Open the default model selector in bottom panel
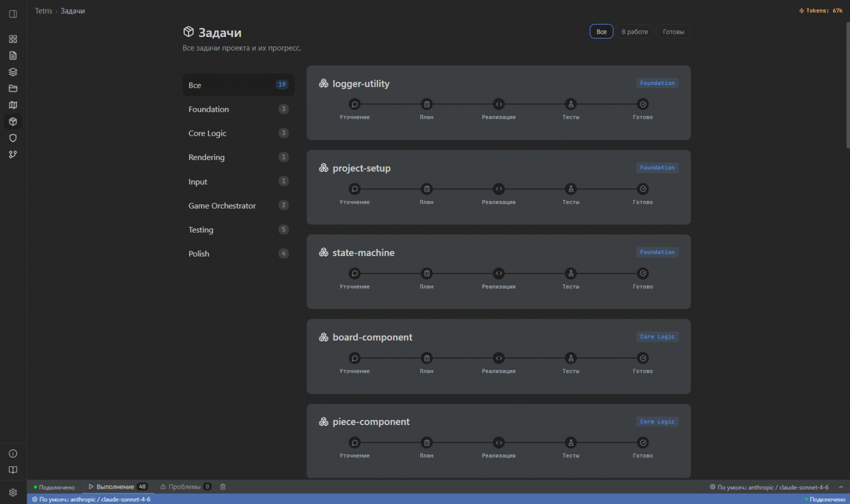Viewport: 850px width, 504px height. click(769, 487)
